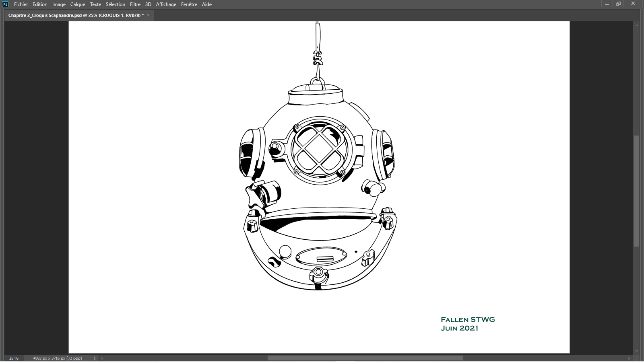The height and width of the screenshot is (362, 644).
Task: Click the horizontal scrollbar left arrow
Action: pos(102,358)
